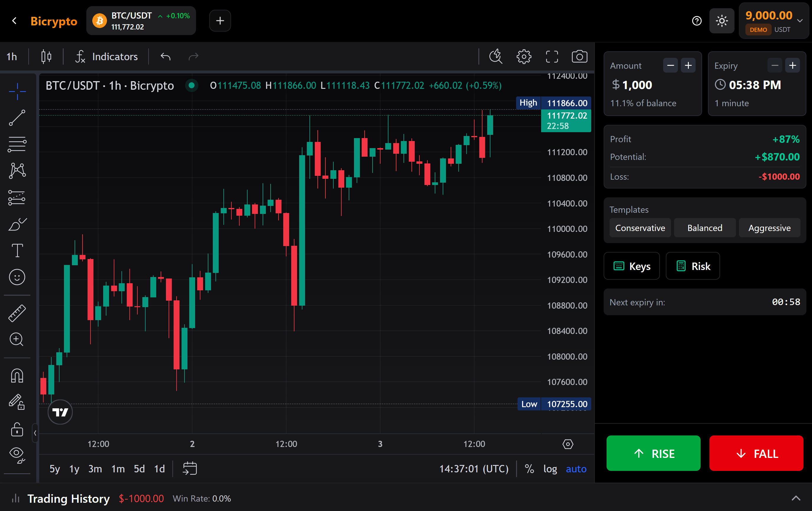This screenshot has height=511, width=812.
Task: Open the chart settings gear
Action: (523, 56)
